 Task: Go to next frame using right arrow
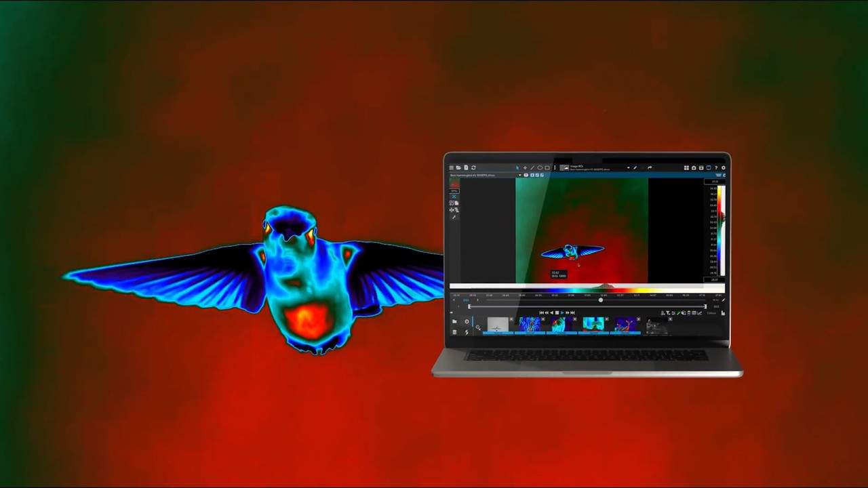[x=477, y=300]
